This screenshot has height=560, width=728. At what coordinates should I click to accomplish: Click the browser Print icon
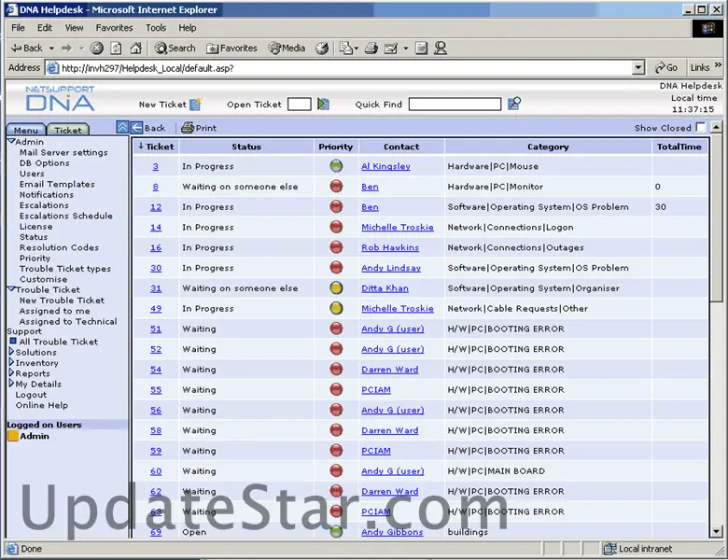(371, 48)
